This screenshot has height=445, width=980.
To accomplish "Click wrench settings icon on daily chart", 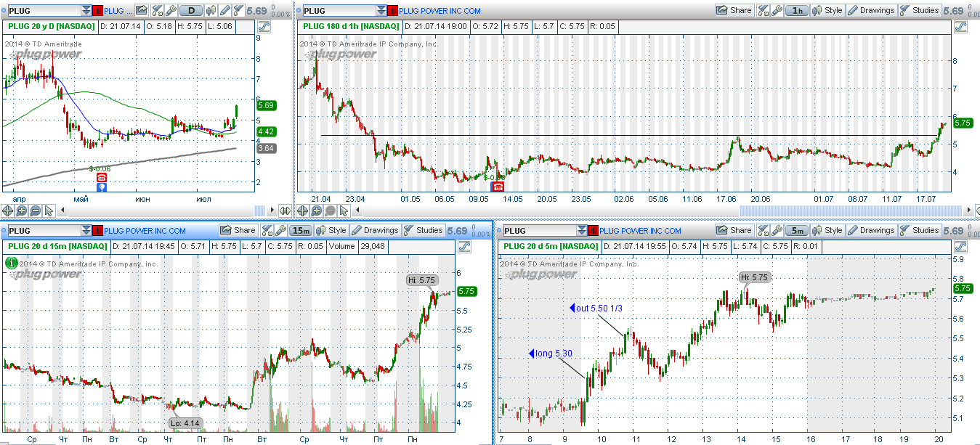I will (x=171, y=11).
